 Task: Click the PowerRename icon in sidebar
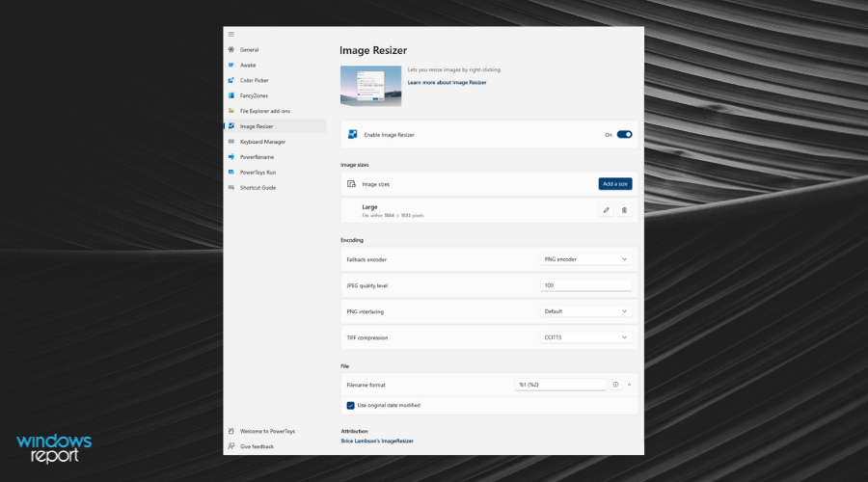pos(231,156)
